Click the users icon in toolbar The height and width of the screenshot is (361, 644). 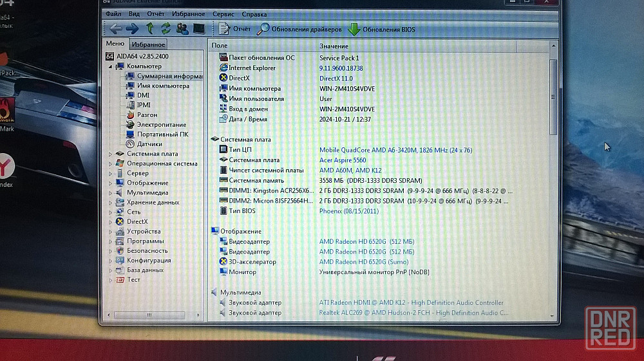pos(182,29)
